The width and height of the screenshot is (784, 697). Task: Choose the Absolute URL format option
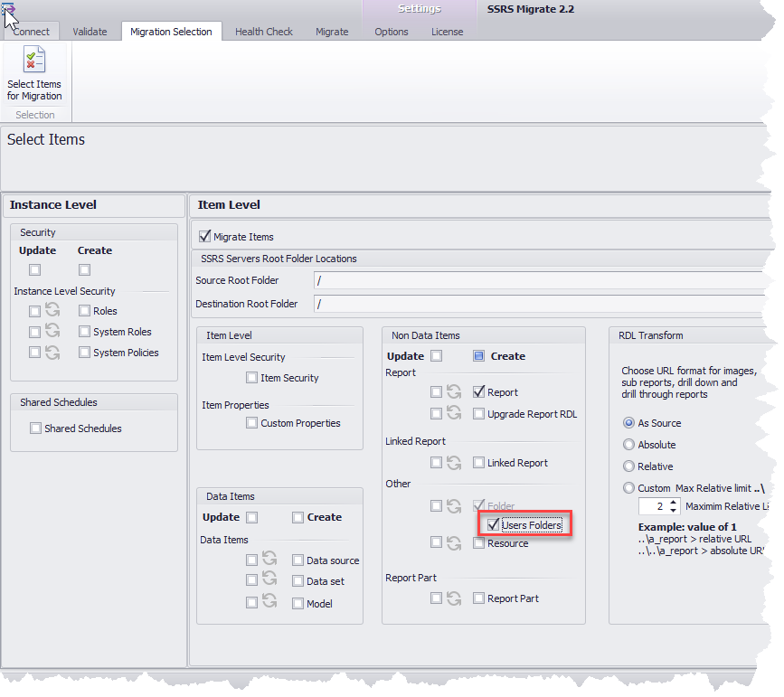pyautogui.click(x=629, y=445)
